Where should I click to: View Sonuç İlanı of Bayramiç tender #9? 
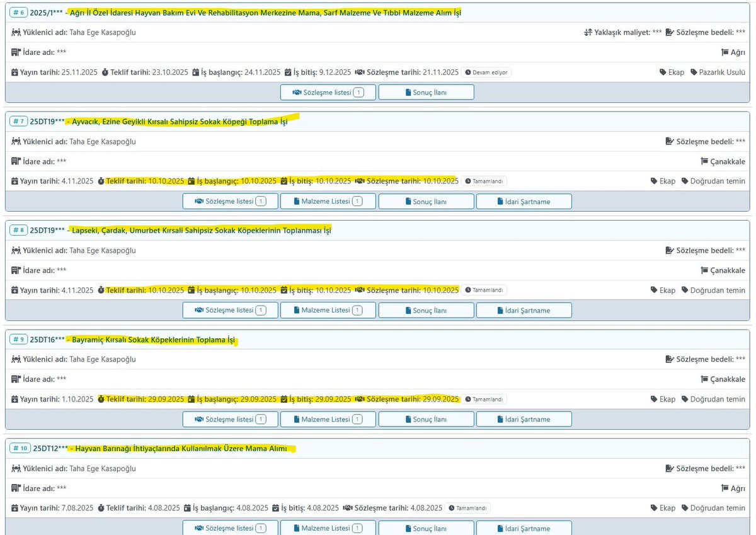tap(427, 419)
